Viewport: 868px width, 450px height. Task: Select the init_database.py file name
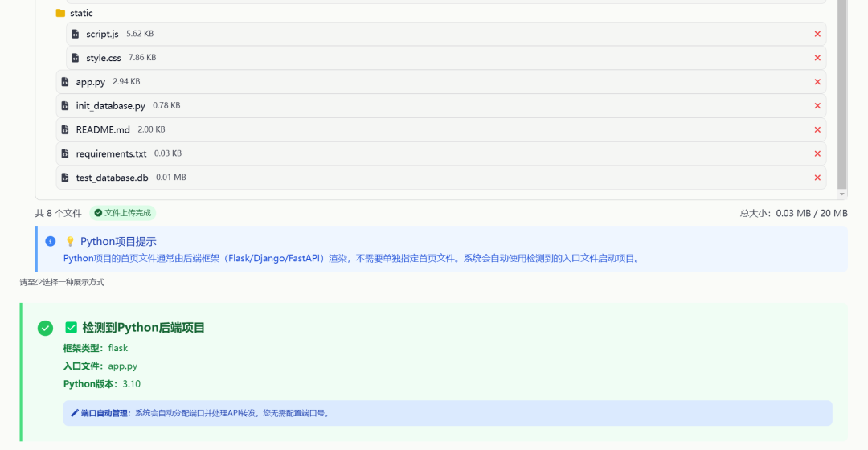111,106
